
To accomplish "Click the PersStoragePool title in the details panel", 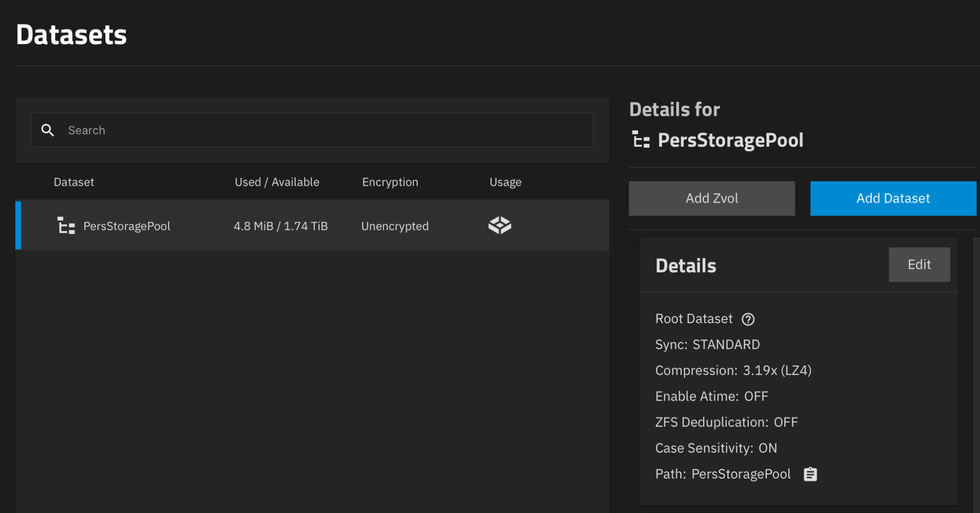I will point(730,140).
